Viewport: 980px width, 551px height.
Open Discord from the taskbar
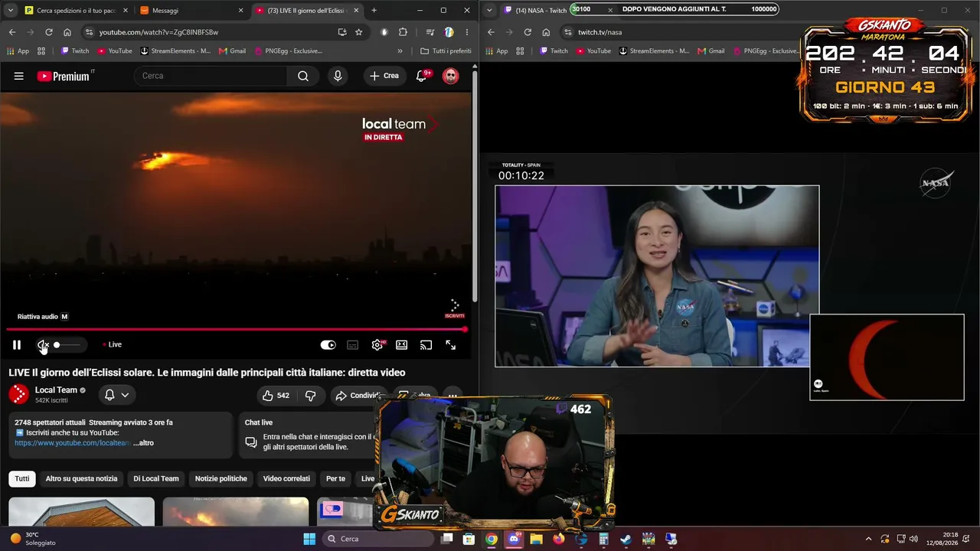514,539
